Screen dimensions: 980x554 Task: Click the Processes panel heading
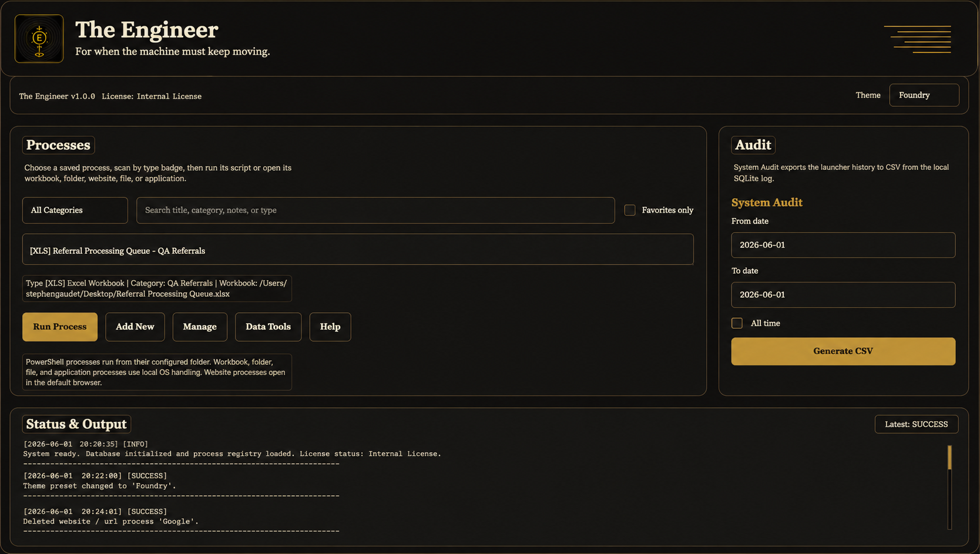click(x=58, y=145)
